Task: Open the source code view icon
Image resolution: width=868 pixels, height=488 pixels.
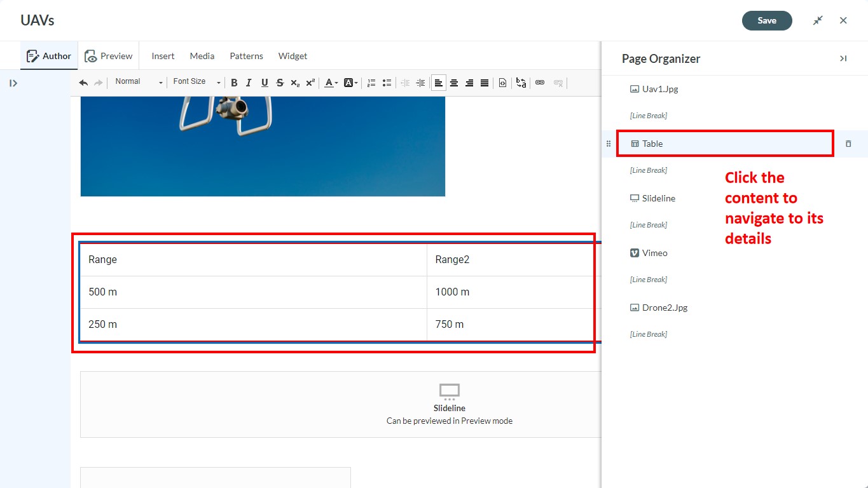Action: pyautogui.click(x=502, y=83)
